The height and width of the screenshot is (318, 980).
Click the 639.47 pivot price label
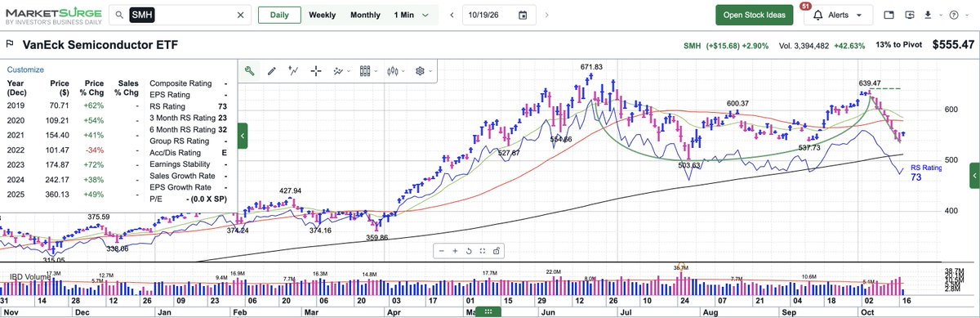coord(870,83)
